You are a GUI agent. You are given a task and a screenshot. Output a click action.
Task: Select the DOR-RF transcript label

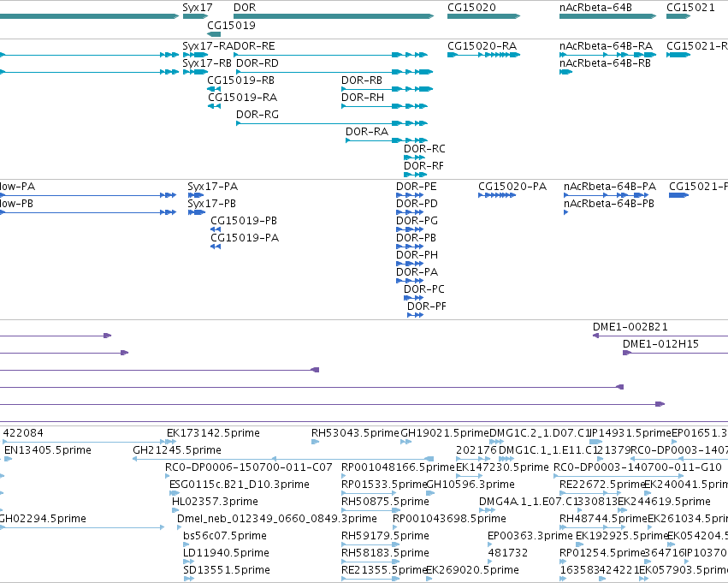pyautogui.click(x=423, y=166)
